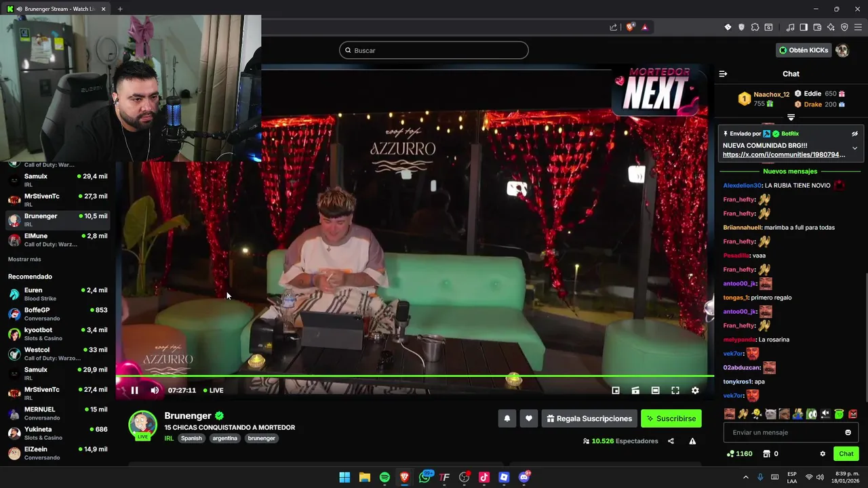The width and height of the screenshot is (868, 488).
Task: Open recommended channel MERNUEL
Action: point(58,413)
